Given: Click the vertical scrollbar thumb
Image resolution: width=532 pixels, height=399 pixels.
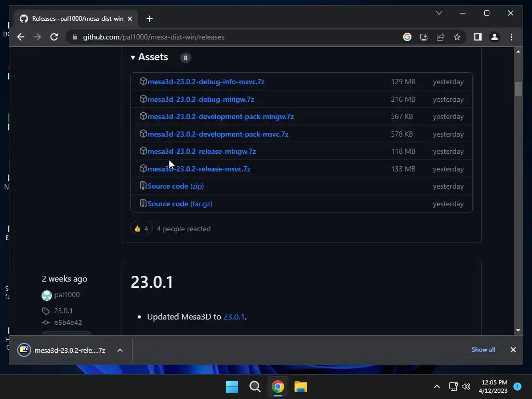Looking at the screenshot, I should pyautogui.click(x=518, y=89).
